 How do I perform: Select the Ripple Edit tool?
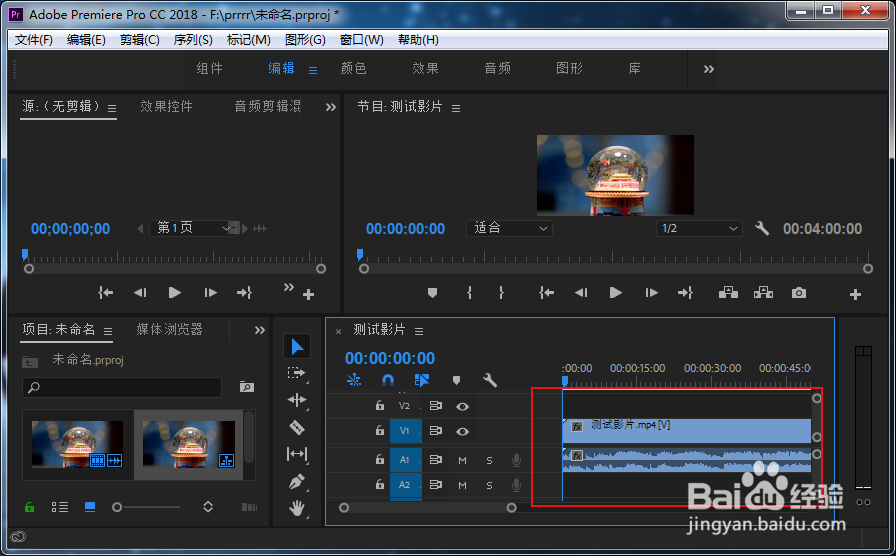[x=297, y=400]
